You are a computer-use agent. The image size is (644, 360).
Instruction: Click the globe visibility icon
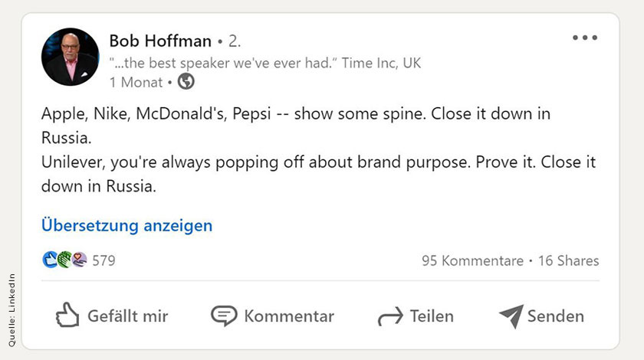tap(186, 81)
